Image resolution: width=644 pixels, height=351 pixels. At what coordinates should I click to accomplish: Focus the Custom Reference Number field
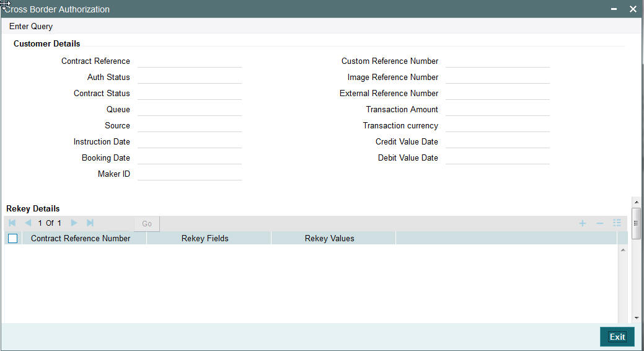pos(497,61)
